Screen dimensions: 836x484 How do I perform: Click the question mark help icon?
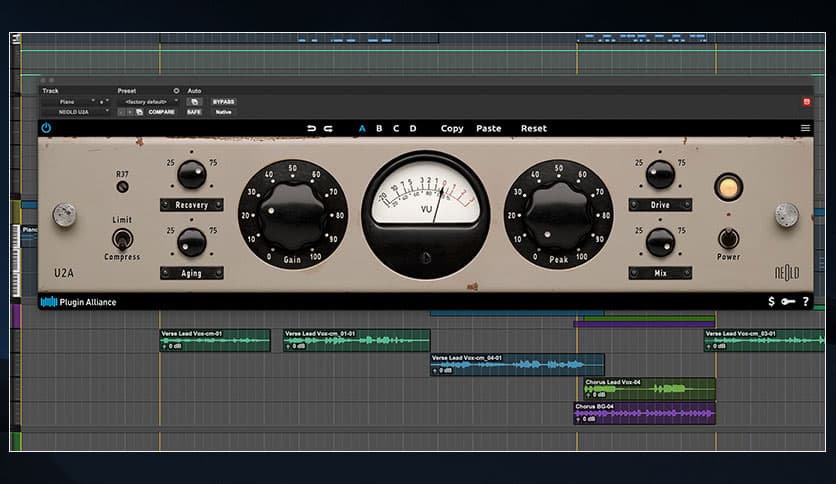806,302
